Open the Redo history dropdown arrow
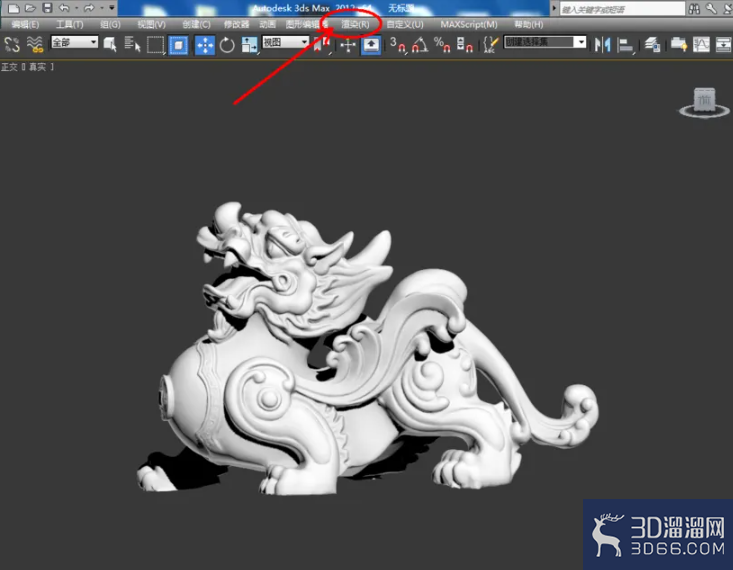This screenshot has height=570, width=733. (101, 8)
